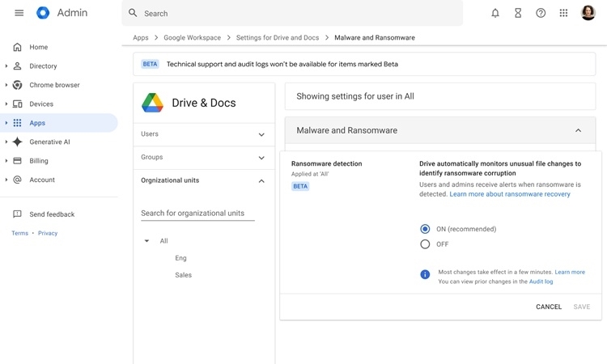Select the ON (recommended) radio button
Screen dimensions: 607x364
coord(425,229)
